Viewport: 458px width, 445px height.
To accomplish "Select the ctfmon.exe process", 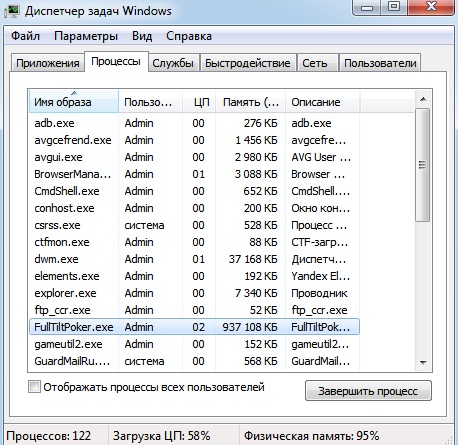I will (194, 242).
